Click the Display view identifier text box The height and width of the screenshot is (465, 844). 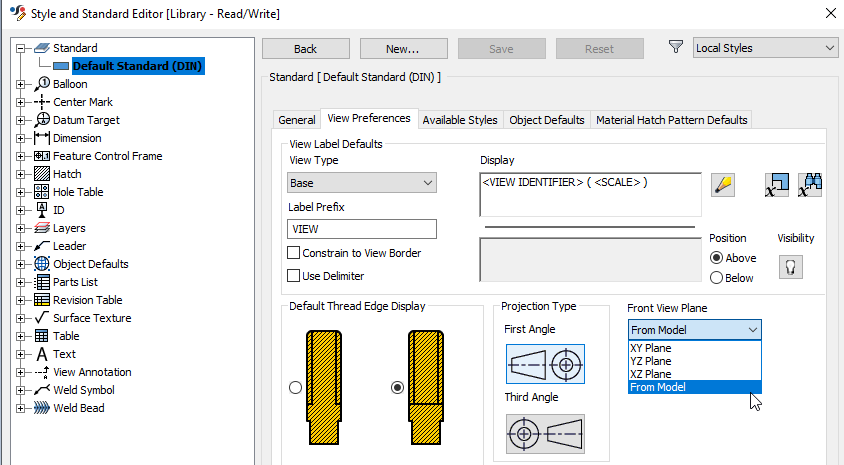pyautogui.click(x=590, y=194)
